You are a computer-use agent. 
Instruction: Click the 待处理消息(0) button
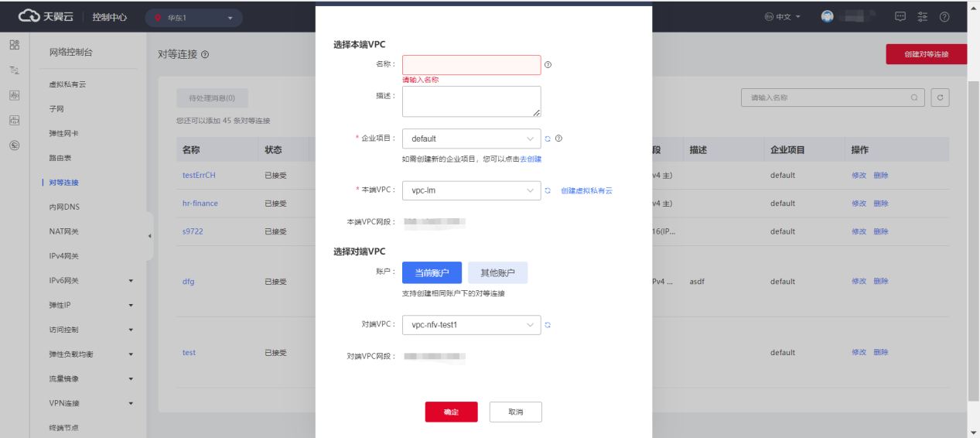pyautogui.click(x=212, y=98)
